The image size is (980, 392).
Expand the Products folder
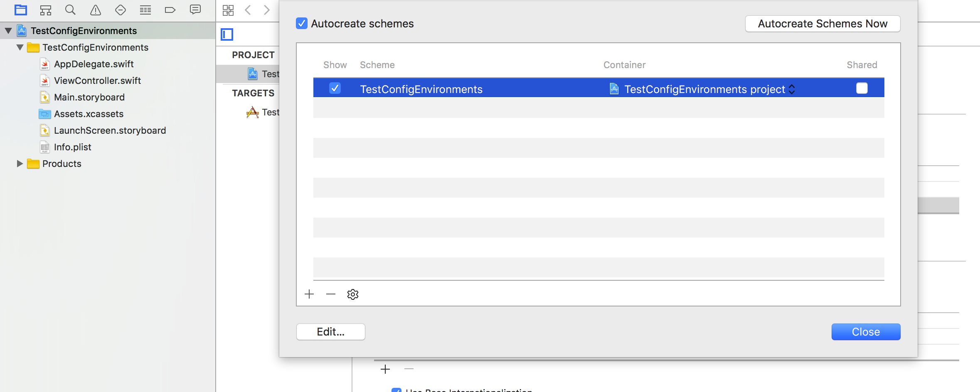(20, 164)
